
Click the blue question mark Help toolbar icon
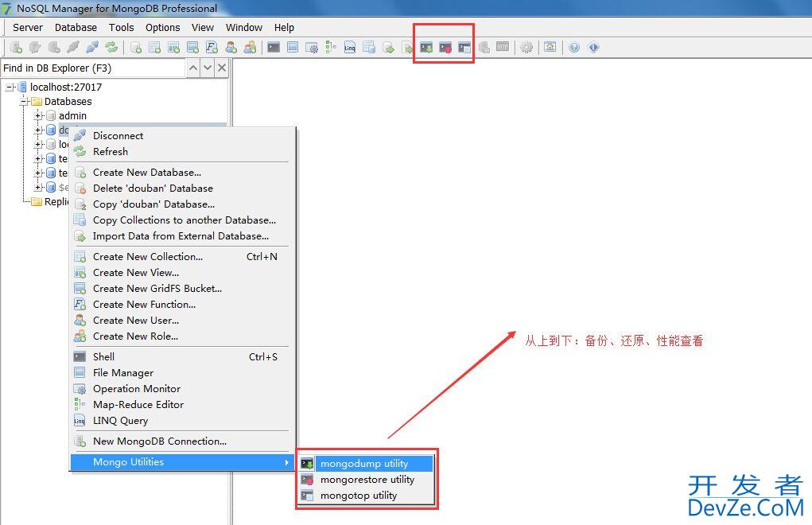[x=574, y=48]
